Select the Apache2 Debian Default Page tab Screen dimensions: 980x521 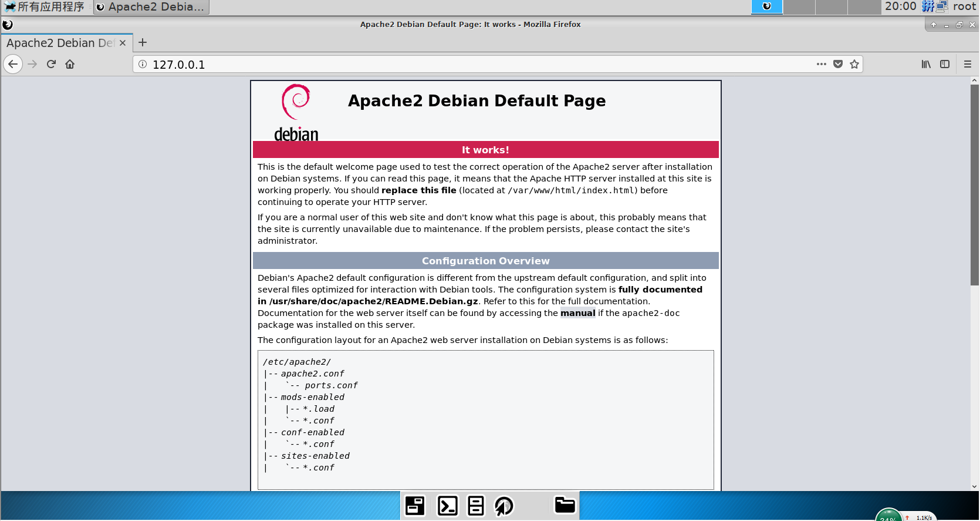[66, 43]
